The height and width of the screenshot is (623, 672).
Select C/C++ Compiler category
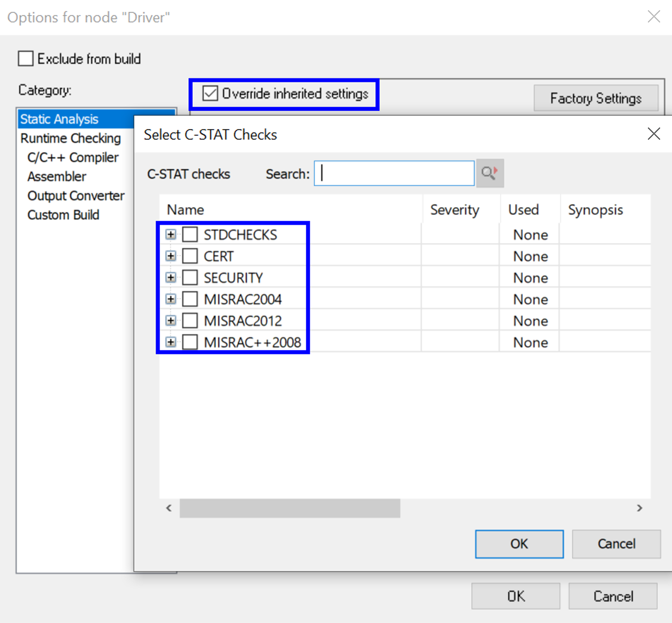(72, 157)
